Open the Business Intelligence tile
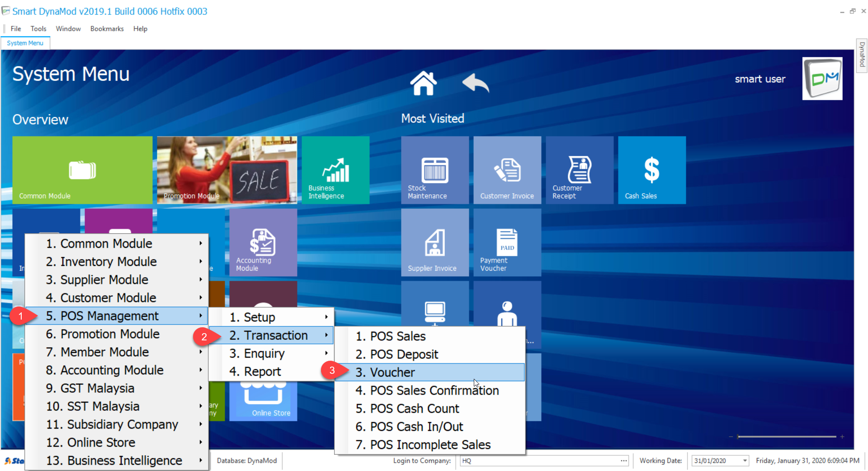This screenshot has height=471, width=868. click(x=335, y=170)
